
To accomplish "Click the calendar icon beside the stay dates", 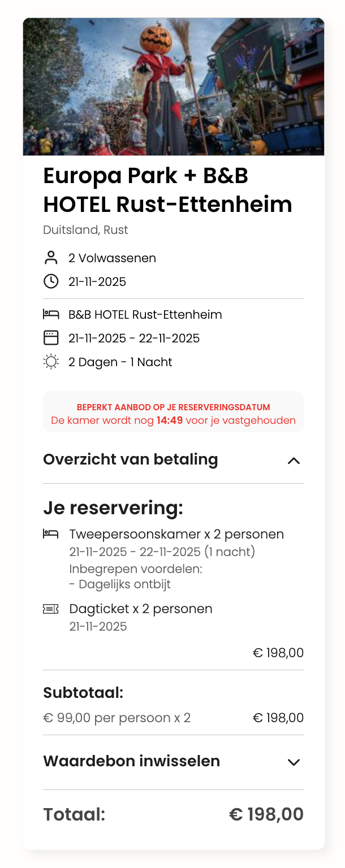I will (52, 338).
